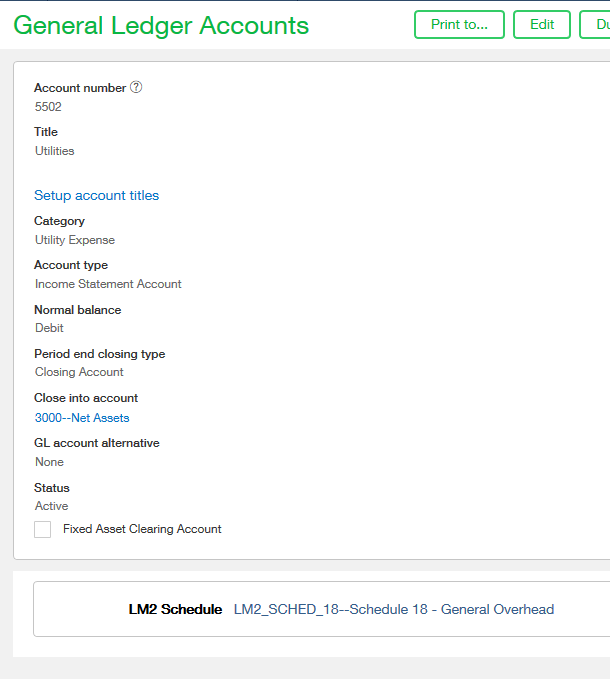This screenshot has height=679, width=610.
Task: Follow the 3000--Net Assets account link
Action: (82, 418)
